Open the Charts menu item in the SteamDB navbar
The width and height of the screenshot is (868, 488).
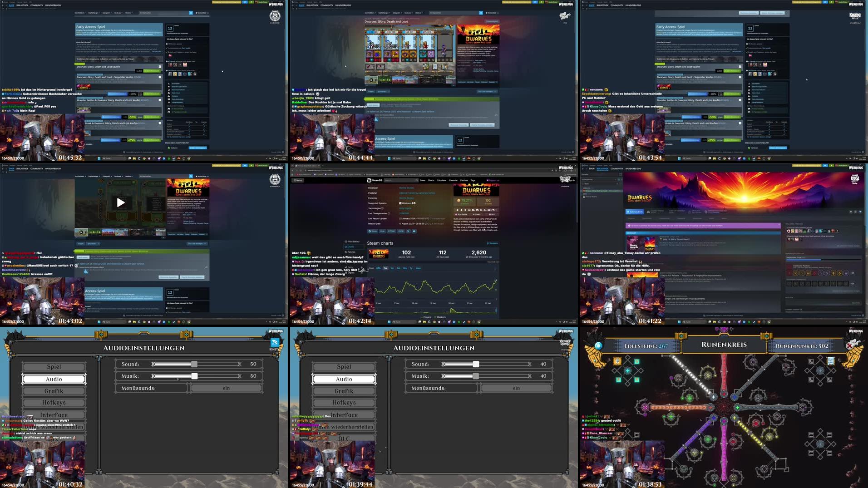[x=431, y=180]
